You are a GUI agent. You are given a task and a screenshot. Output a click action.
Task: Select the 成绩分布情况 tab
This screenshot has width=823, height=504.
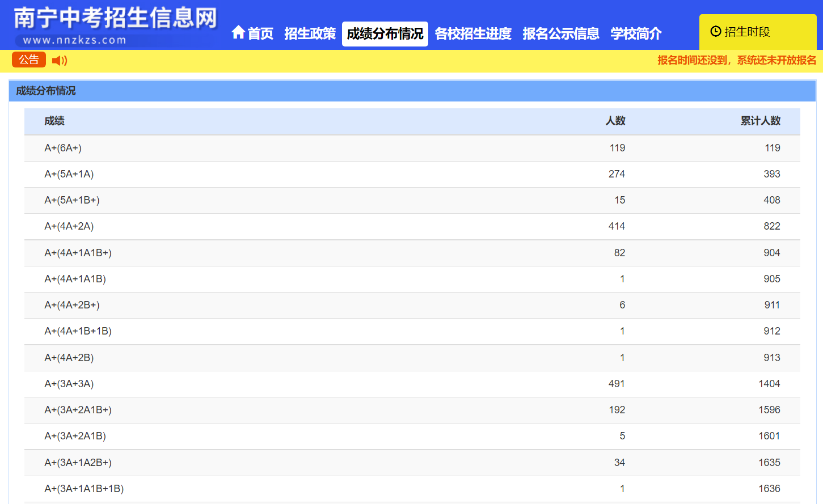point(385,34)
